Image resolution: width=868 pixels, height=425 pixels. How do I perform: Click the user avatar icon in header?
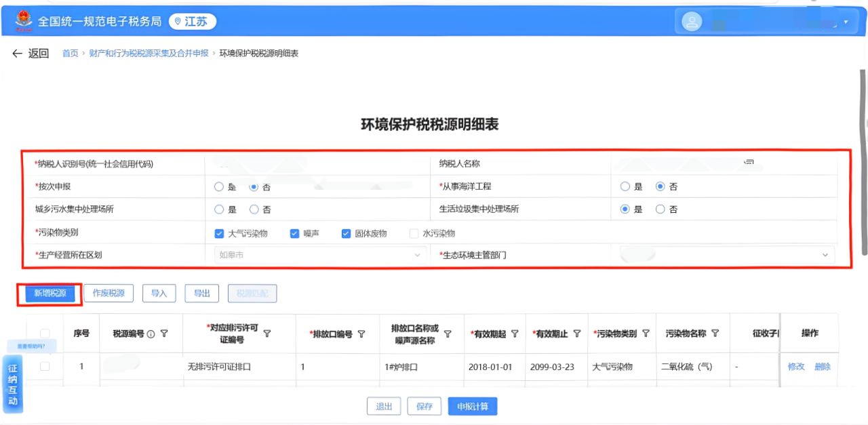point(691,22)
